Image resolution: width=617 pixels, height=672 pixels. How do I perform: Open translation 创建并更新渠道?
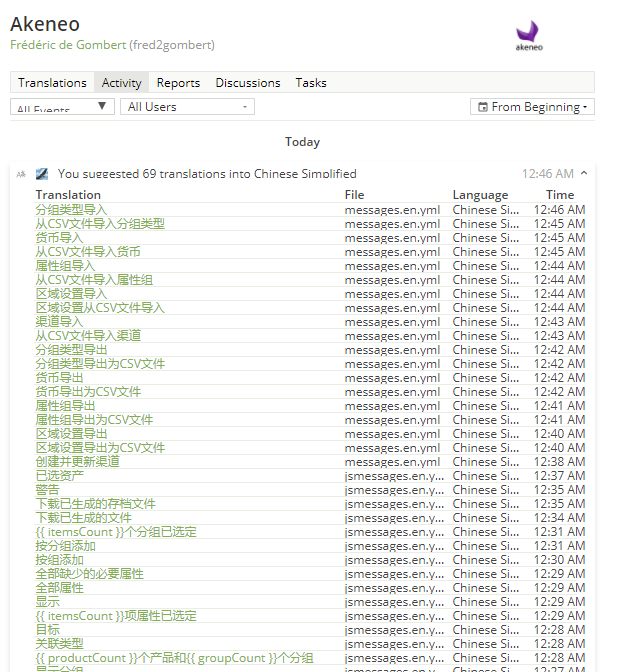pyautogui.click(x=77, y=462)
